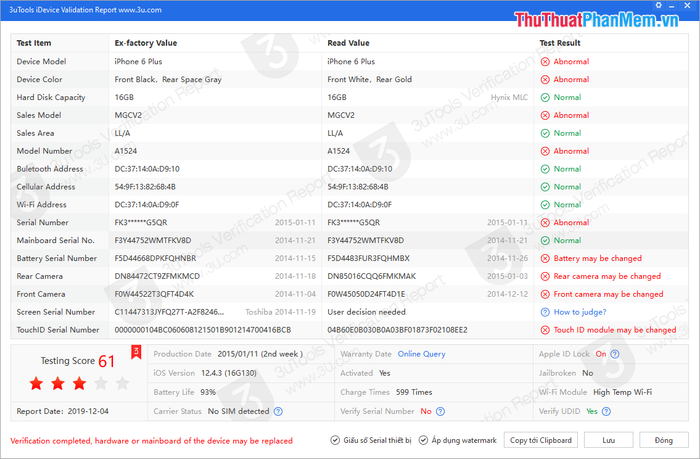Click the normal check icon for Cellular Address

coord(545,187)
